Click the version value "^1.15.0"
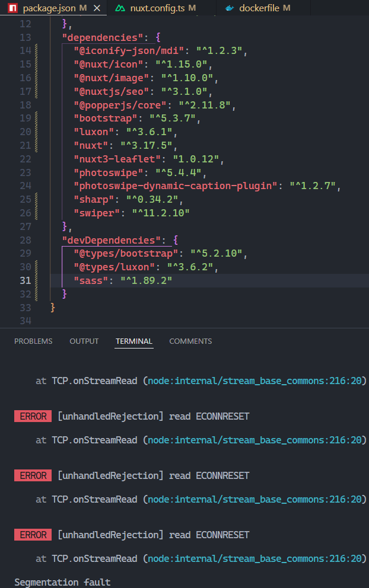The height and width of the screenshot is (588, 369). [182, 64]
